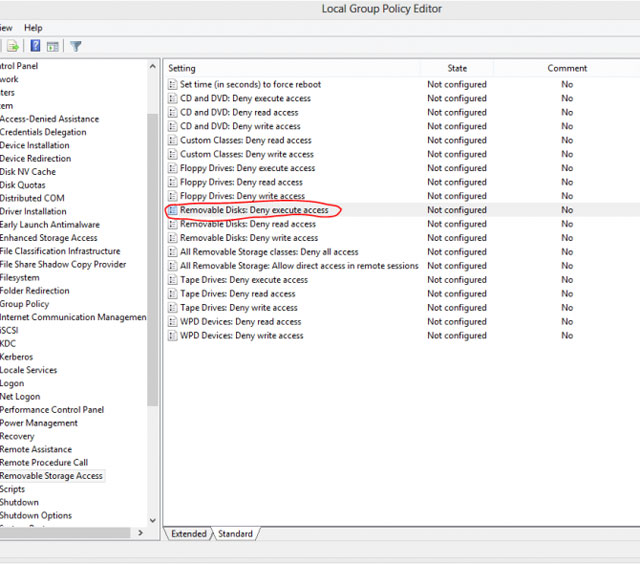Switch to the Standard tab
The image size is (640, 564).
point(235,534)
